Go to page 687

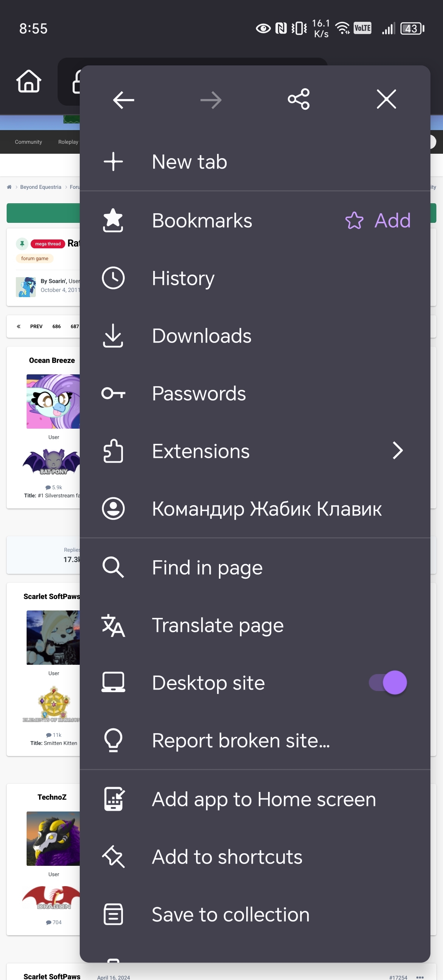[75, 326]
